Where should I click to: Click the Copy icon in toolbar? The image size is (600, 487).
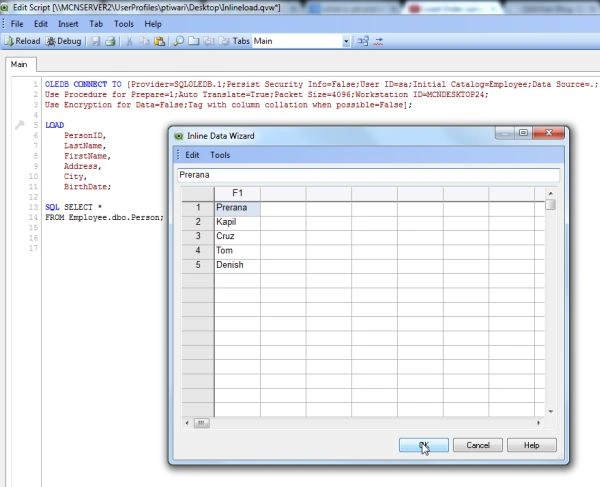pos(144,41)
